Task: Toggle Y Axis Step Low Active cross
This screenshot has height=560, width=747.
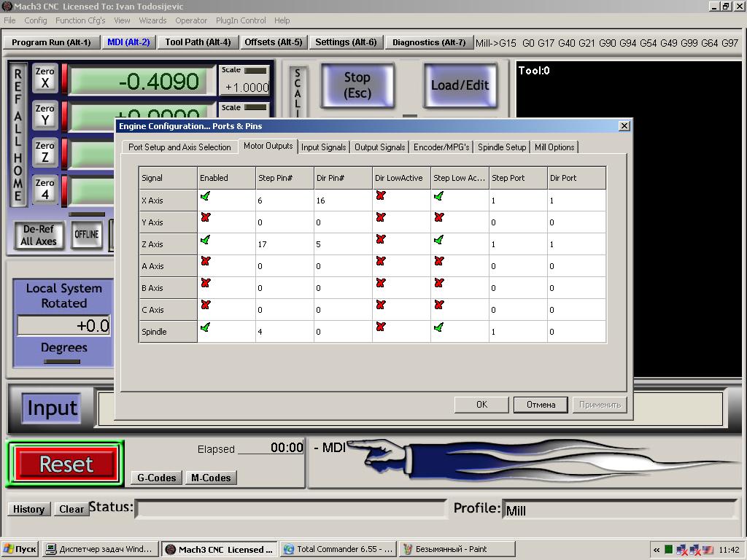Action: [438, 217]
